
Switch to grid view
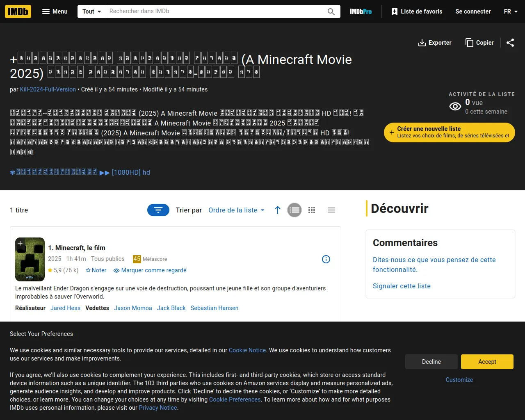312,210
